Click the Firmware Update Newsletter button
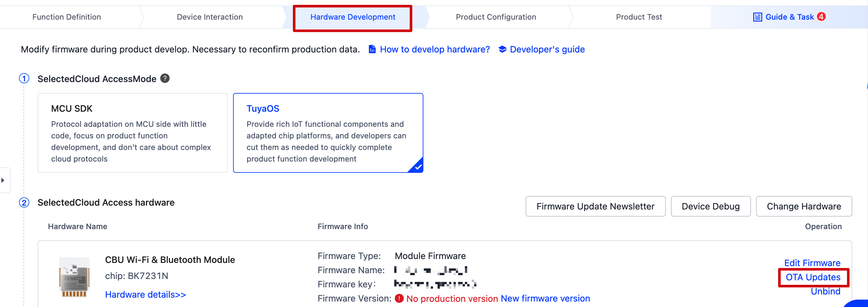The height and width of the screenshot is (307, 868). [595, 206]
